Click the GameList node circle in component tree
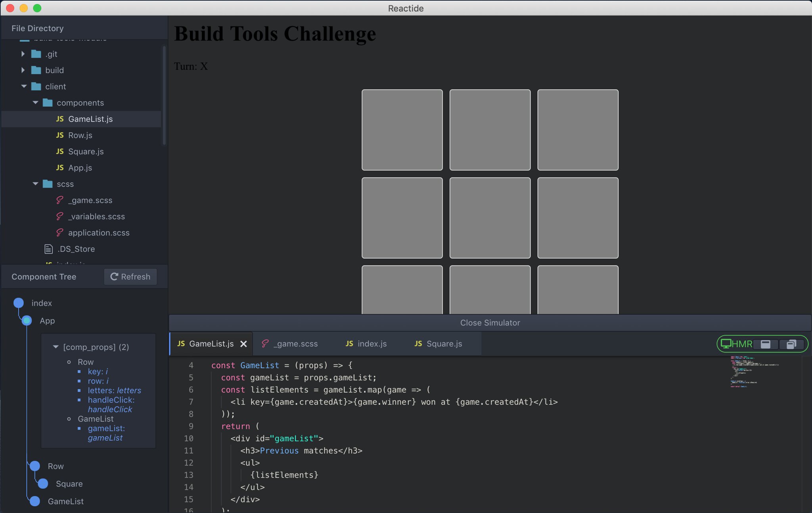Screen dimensions: 812x513 point(35,501)
